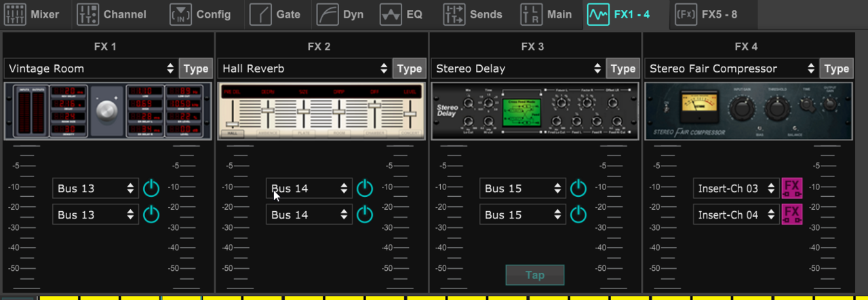
Task: Click the Hall Reverb LEVEL fader
Action: point(410,114)
